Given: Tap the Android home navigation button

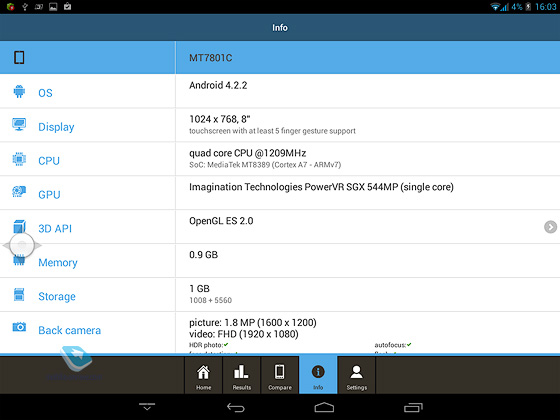Looking at the screenshot, I should (324, 407).
